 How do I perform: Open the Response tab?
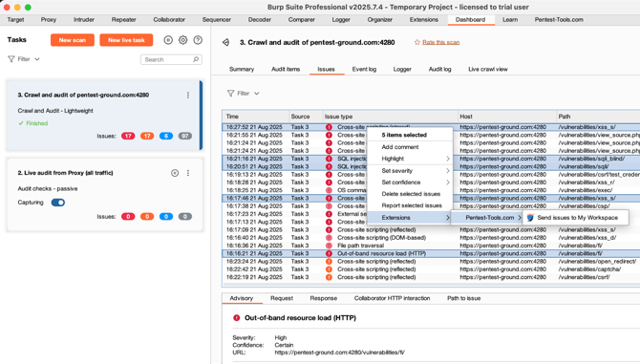323,298
